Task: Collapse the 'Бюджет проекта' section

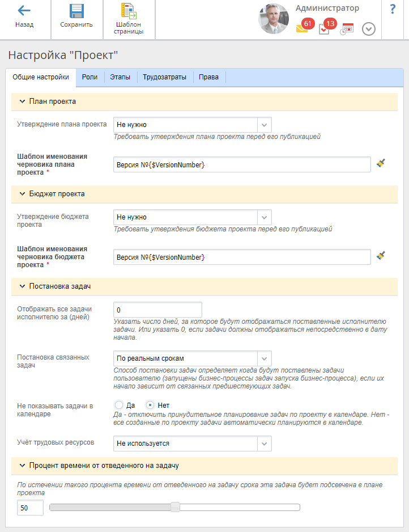Action: [x=23, y=193]
